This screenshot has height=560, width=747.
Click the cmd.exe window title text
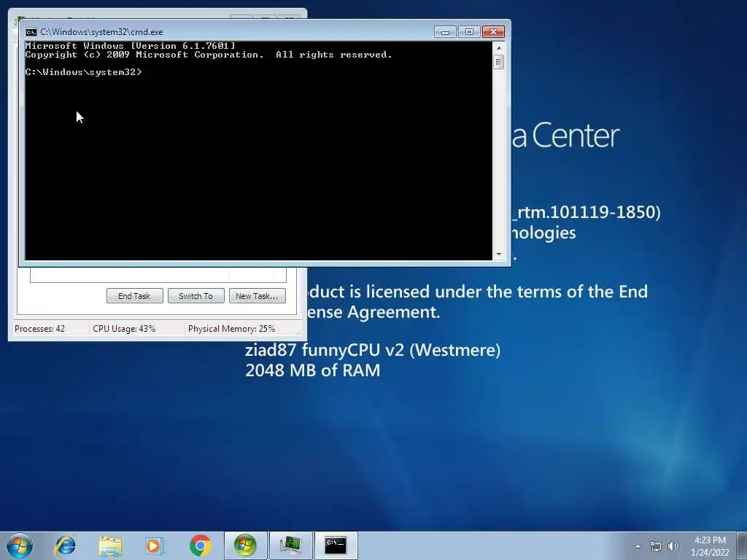pyautogui.click(x=101, y=32)
